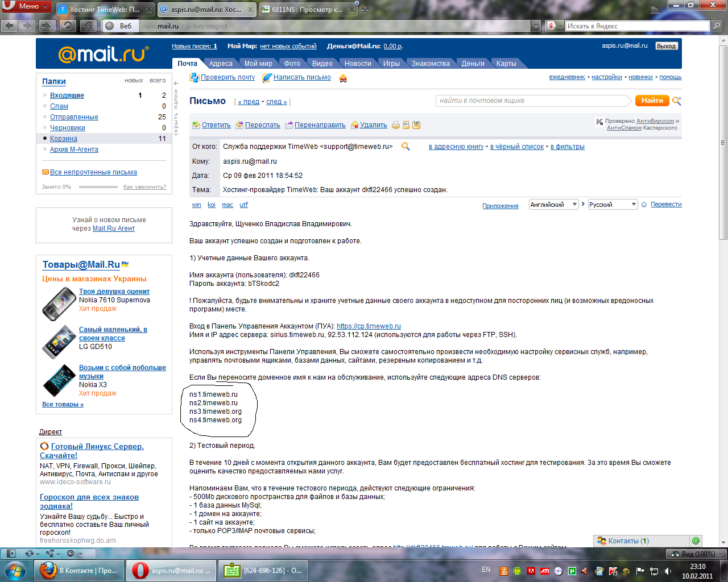The height and width of the screenshot is (582, 728).
Task: Click the в чёрный список link
Action: coord(517,147)
